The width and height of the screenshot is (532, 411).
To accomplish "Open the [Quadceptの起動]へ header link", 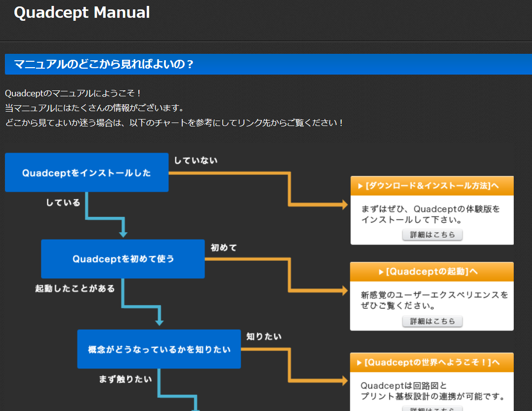I will (432, 272).
